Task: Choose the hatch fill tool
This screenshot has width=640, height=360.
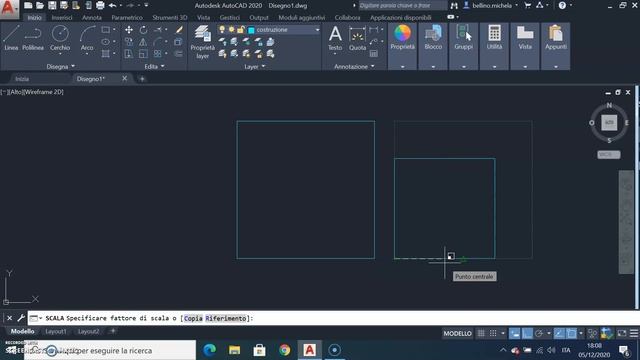Action: pyautogui.click(x=105, y=53)
